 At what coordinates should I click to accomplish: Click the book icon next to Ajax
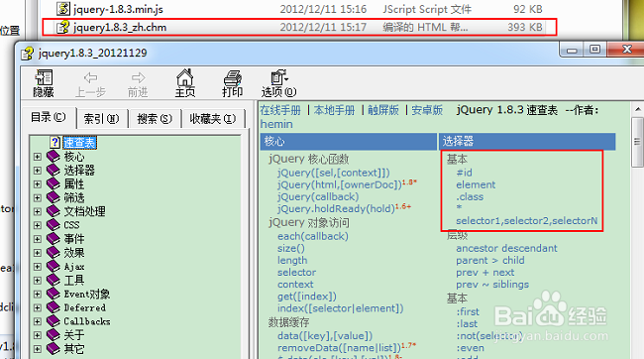tap(53, 266)
